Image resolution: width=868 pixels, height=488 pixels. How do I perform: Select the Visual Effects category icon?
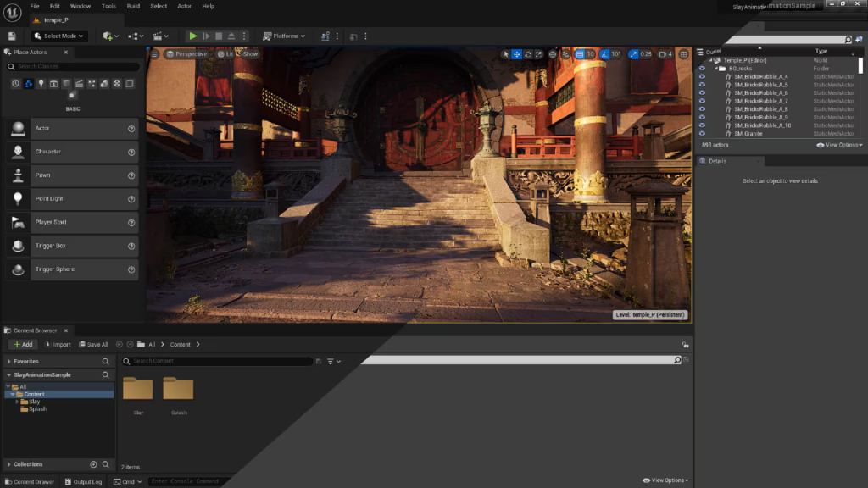coord(92,84)
